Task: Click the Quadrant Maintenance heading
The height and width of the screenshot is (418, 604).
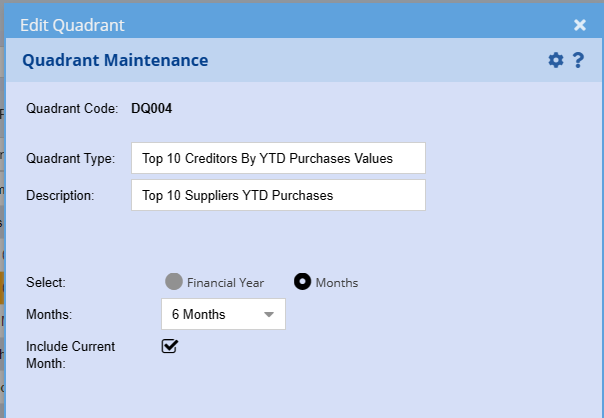Action: [115, 61]
